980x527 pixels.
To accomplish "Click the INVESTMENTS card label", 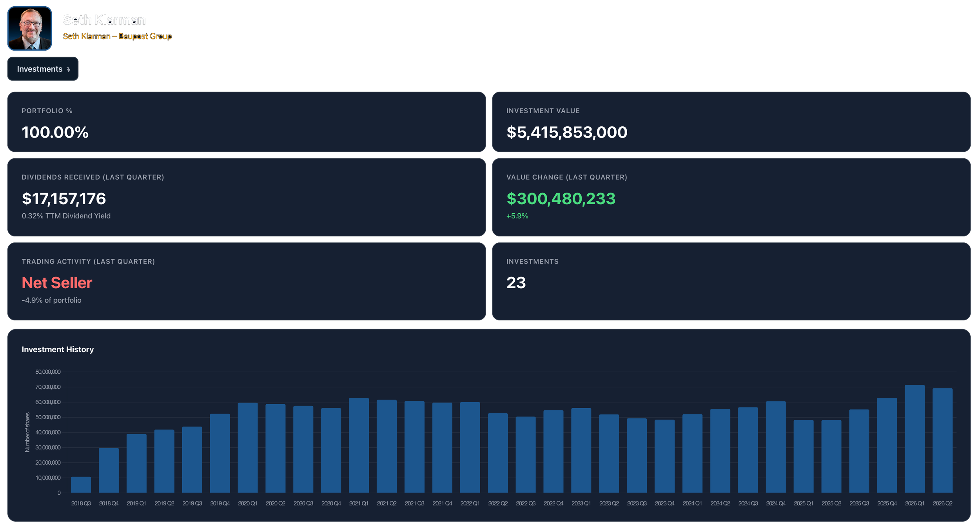I will [x=532, y=262].
